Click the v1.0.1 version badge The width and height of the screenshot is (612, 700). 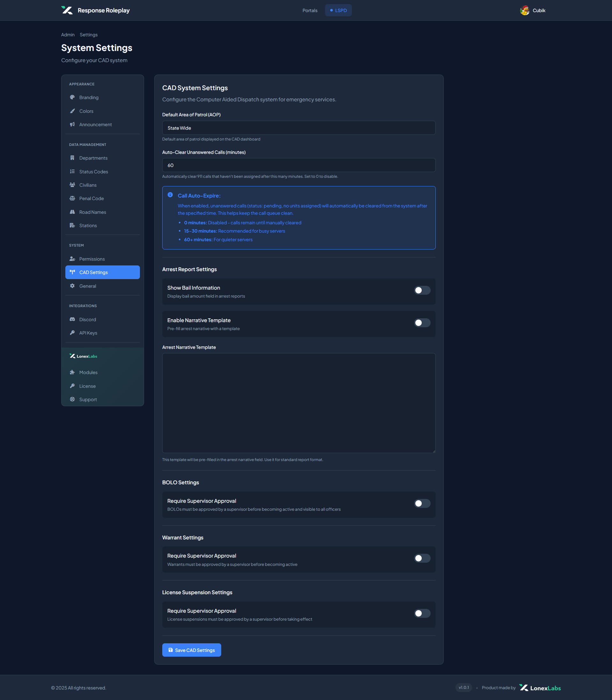[463, 687]
